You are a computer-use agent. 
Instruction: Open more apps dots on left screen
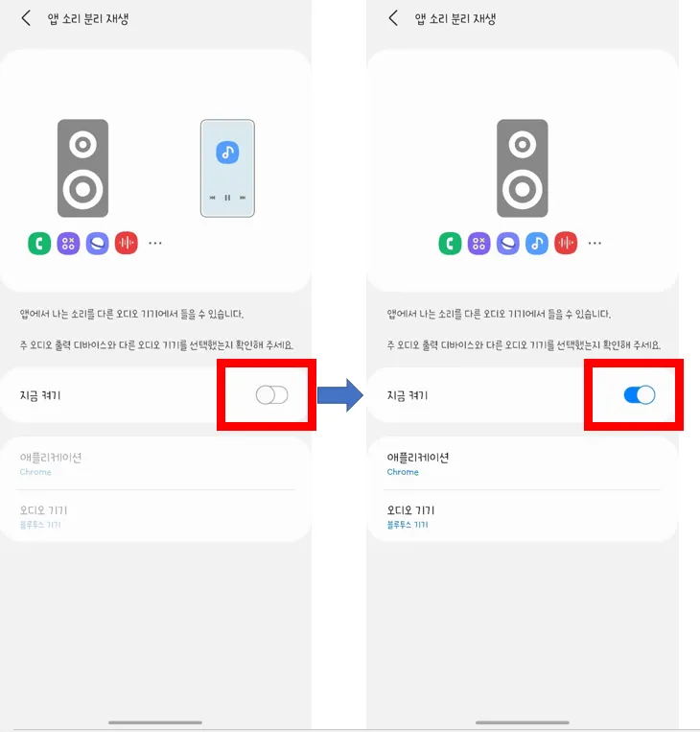(x=155, y=244)
